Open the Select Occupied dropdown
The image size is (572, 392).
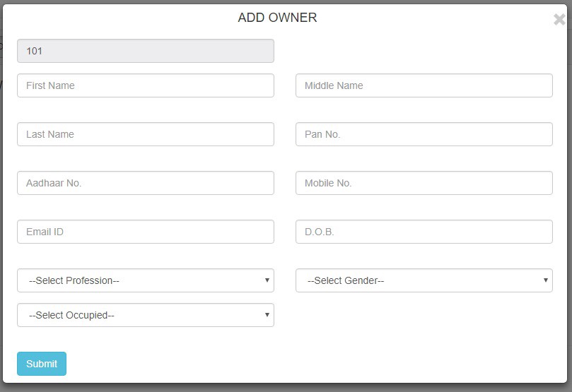click(145, 315)
